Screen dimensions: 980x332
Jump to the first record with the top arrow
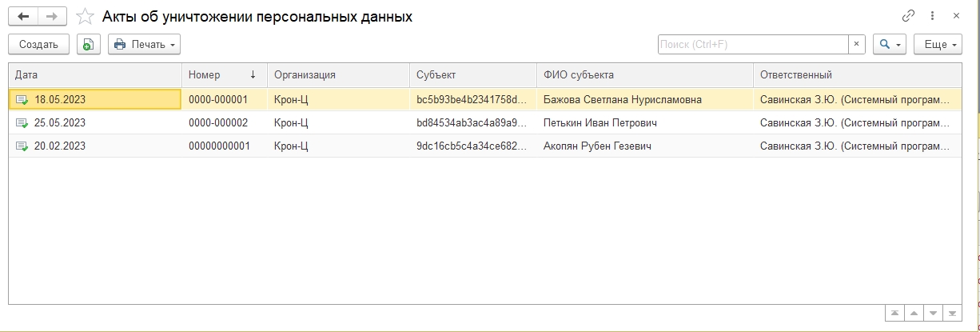pos(894,311)
